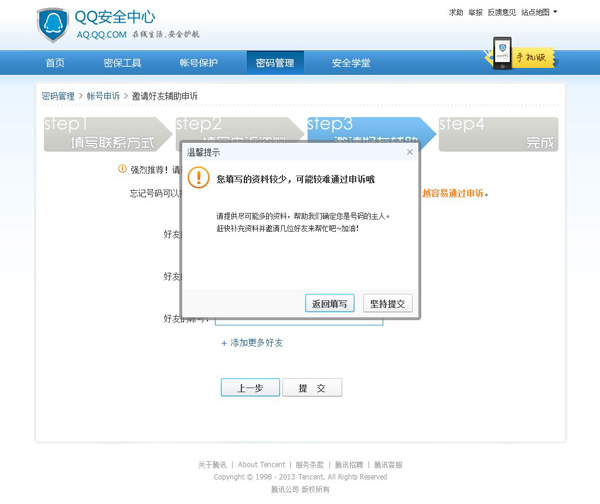This screenshot has width=600, height=504.
Task: Click the 邀请好友辅助申诉 breadcrumb text
Action: click(165, 96)
